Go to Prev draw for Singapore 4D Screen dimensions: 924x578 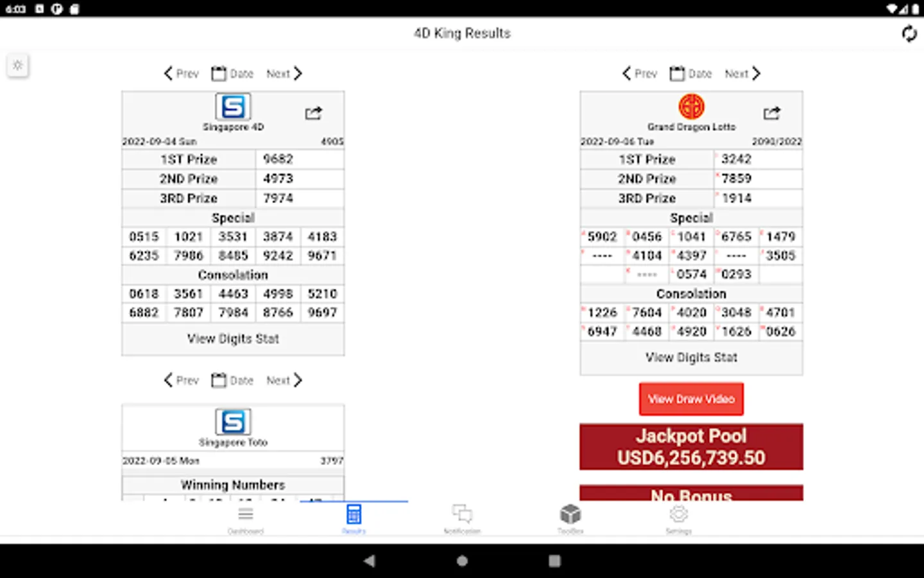pyautogui.click(x=182, y=74)
